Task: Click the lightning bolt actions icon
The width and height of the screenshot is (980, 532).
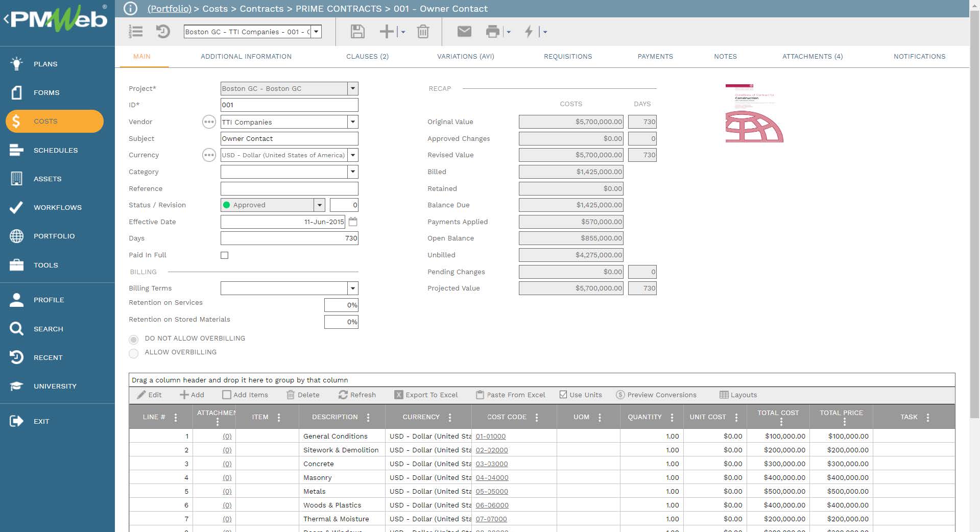Action: pyautogui.click(x=529, y=32)
